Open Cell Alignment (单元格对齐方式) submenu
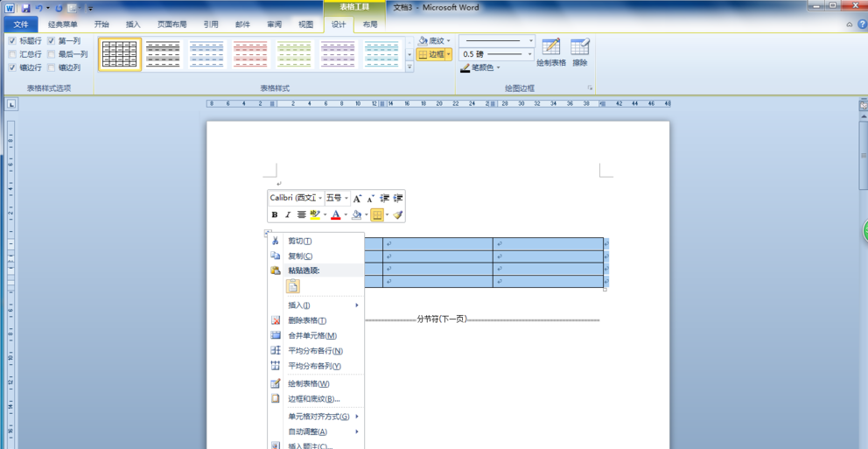The width and height of the screenshot is (868, 449). click(x=316, y=417)
